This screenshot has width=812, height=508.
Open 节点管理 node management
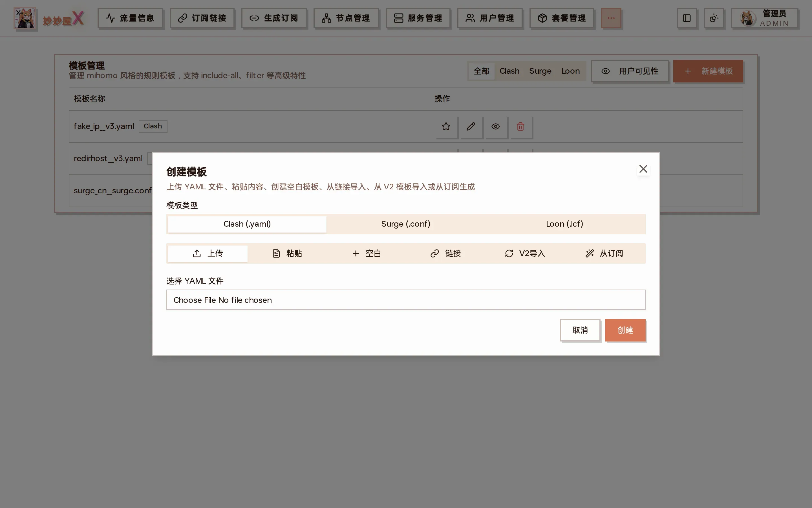(x=346, y=18)
